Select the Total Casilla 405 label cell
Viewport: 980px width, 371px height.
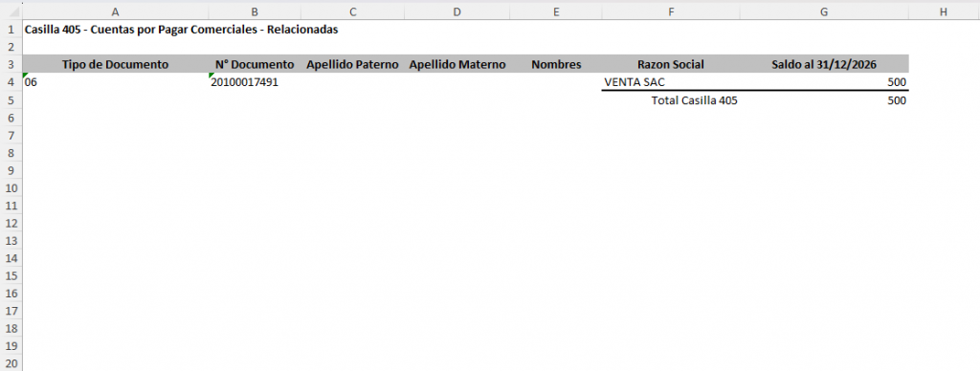pyautogui.click(x=671, y=100)
